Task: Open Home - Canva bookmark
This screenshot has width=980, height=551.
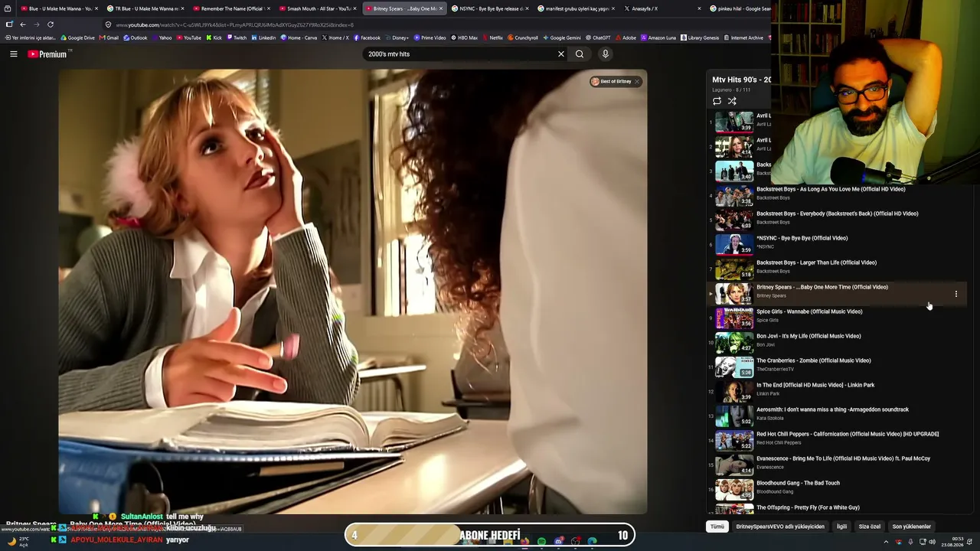Action: pos(299,37)
